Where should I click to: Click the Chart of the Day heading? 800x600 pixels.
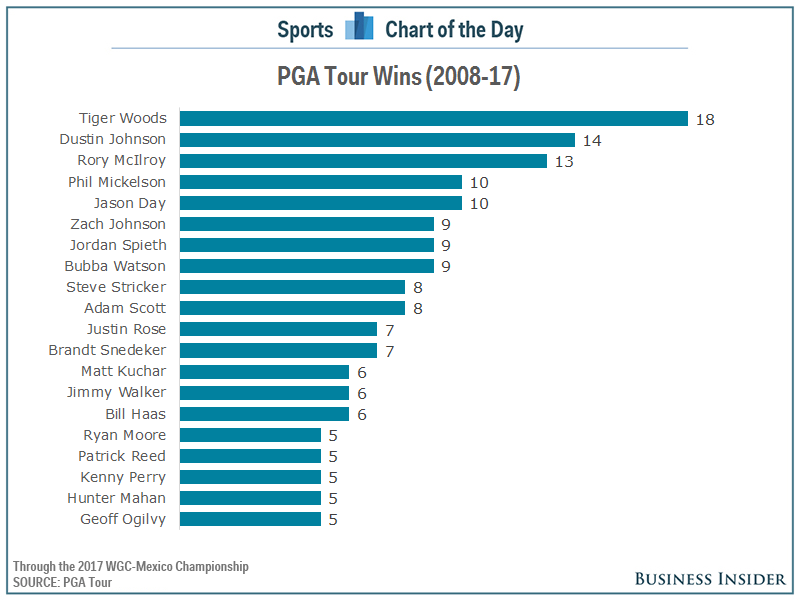tap(454, 30)
